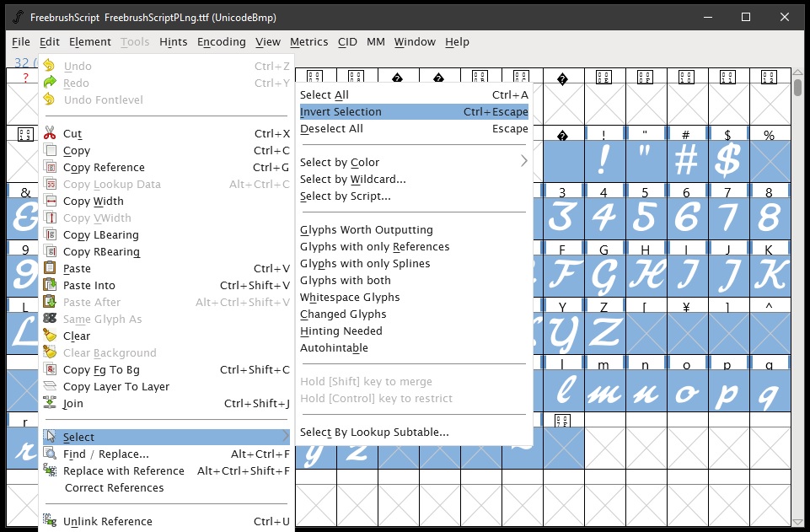The width and height of the screenshot is (810, 532).
Task: Click the vertical scrollbar thumb
Action: tap(797, 87)
